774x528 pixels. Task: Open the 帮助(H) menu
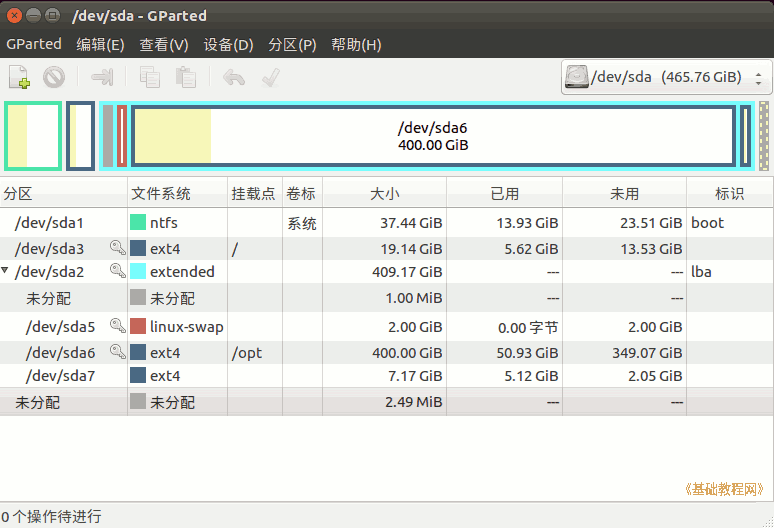(356, 45)
